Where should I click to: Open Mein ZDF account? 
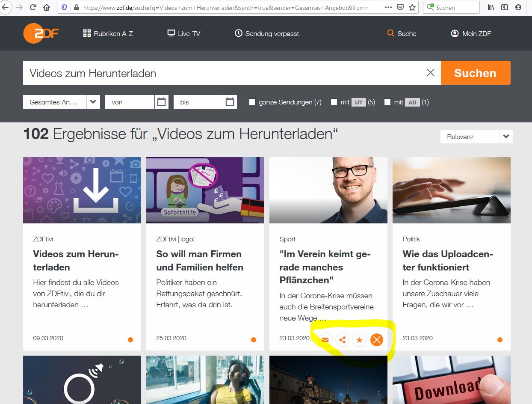[471, 33]
